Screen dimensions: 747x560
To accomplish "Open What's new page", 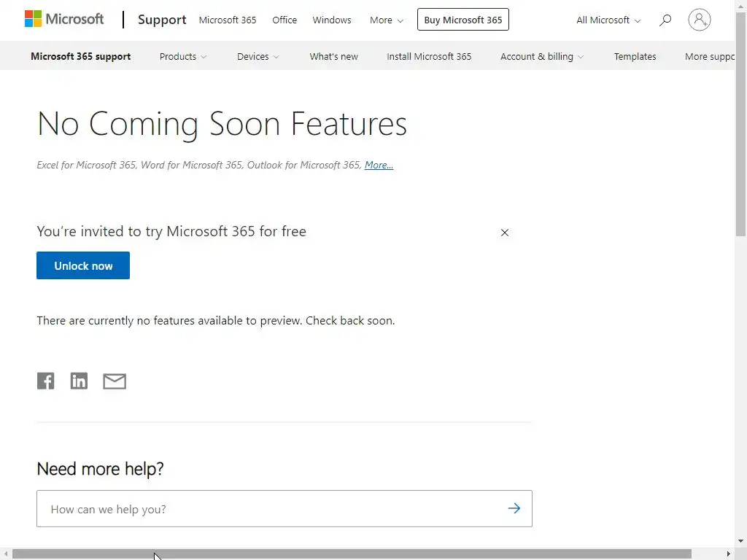I will (x=333, y=56).
